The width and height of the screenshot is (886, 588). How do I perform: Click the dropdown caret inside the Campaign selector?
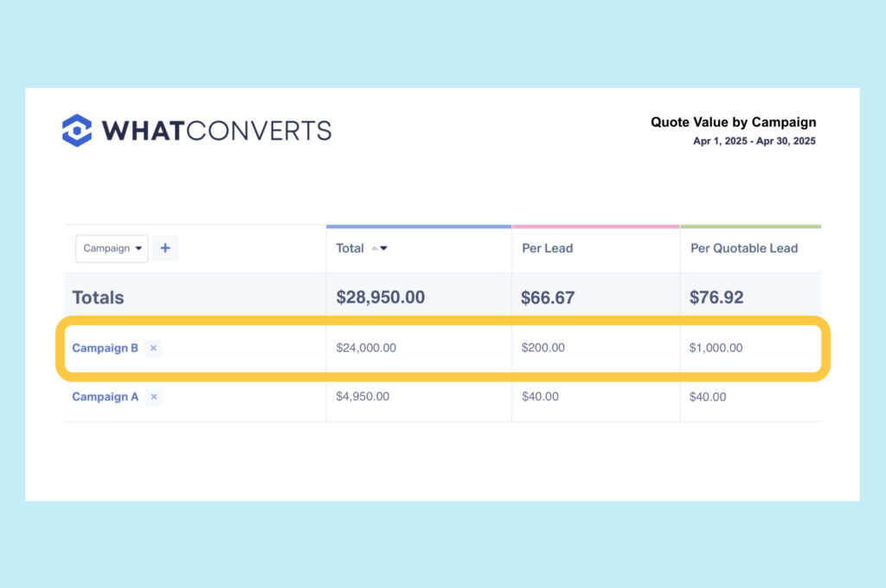click(x=138, y=248)
